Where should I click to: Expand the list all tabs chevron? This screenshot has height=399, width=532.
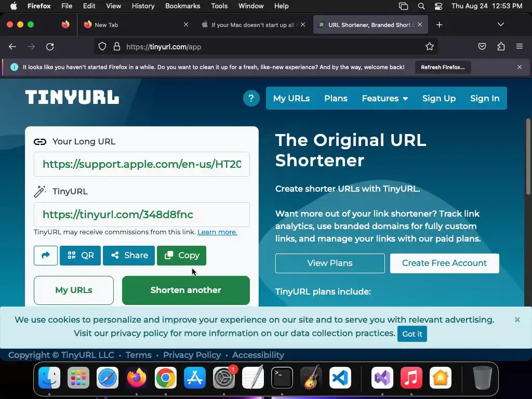tap(501, 24)
